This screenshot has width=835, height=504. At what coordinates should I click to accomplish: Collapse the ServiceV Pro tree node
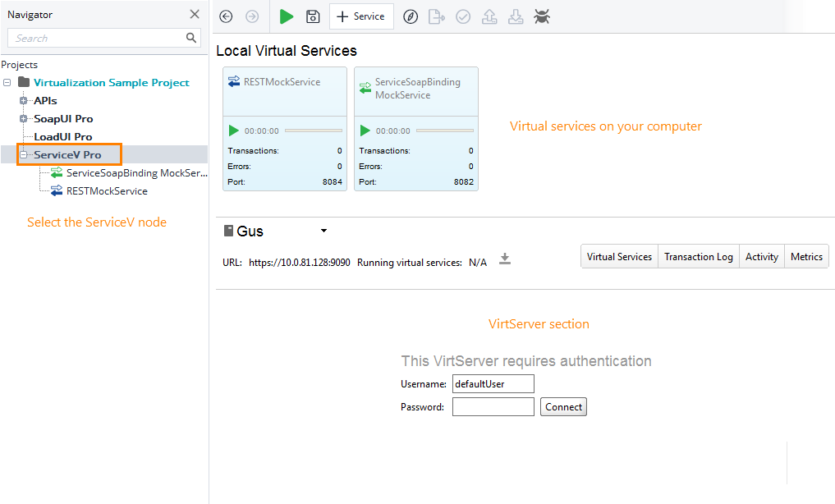coord(24,155)
